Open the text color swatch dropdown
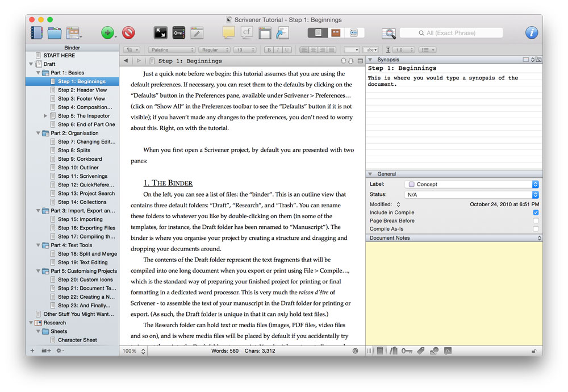This screenshot has width=568, height=392. coord(352,50)
